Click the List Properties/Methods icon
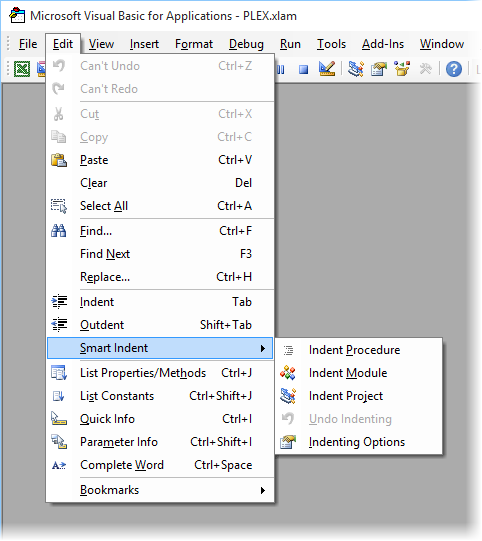The image size is (482, 541). 59,373
